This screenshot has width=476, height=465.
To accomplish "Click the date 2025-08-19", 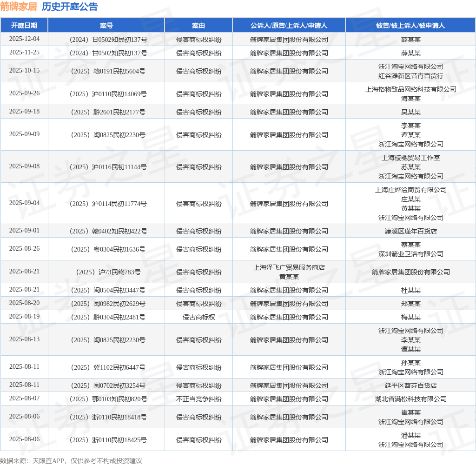I will [24, 317].
